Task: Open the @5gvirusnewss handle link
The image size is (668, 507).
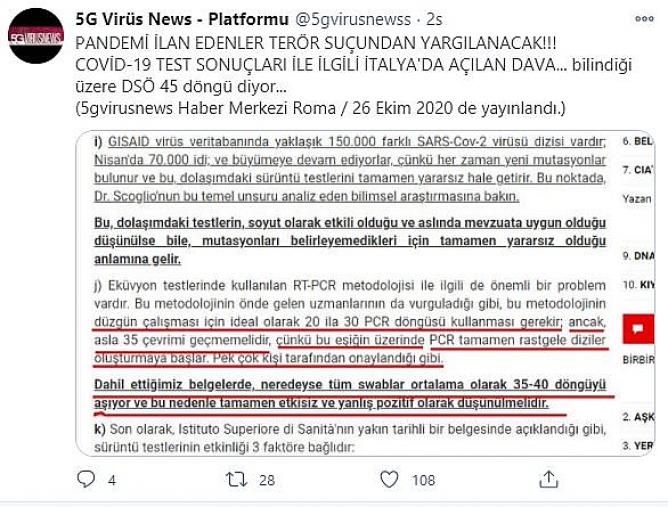Action: pyautogui.click(x=353, y=20)
